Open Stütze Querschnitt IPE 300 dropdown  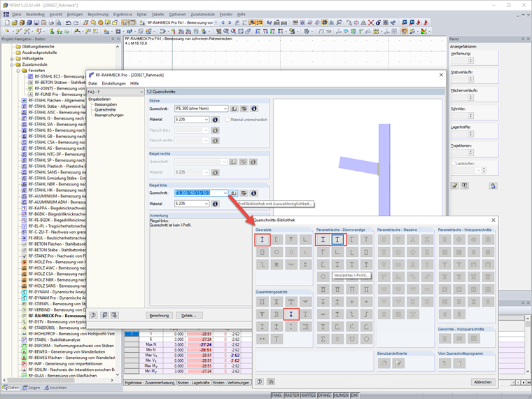click(x=225, y=108)
